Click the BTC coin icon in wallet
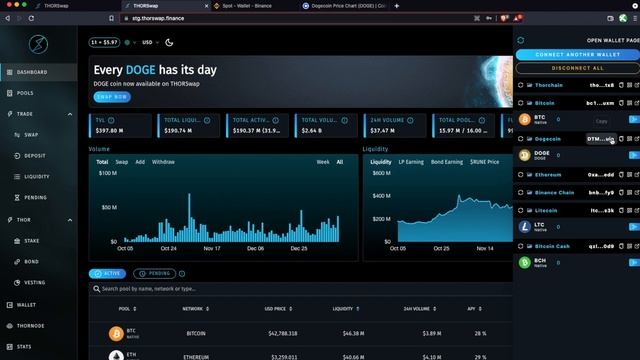 pyautogui.click(x=524, y=119)
